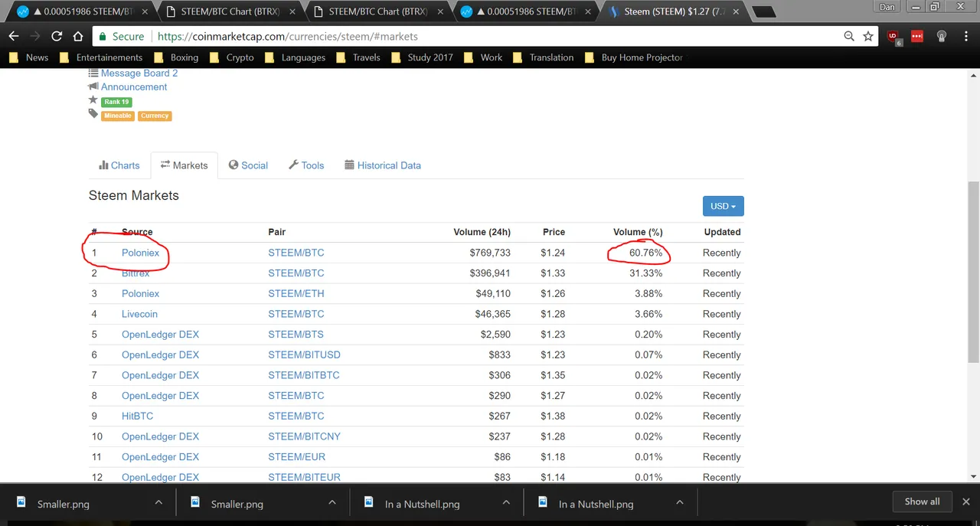Image resolution: width=980 pixels, height=526 pixels.
Task: Open Chrome's three-dot menu
Action: pos(966,36)
